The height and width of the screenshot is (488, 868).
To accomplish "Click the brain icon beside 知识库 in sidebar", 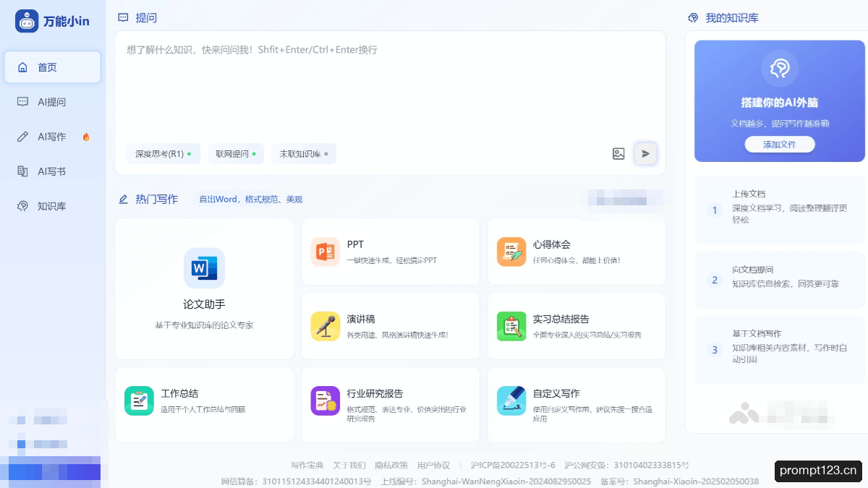I will [x=22, y=206].
